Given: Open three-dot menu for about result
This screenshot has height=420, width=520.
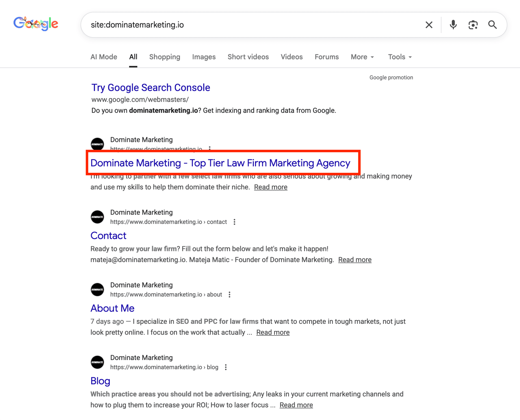Looking at the screenshot, I should [x=229, y=295].
